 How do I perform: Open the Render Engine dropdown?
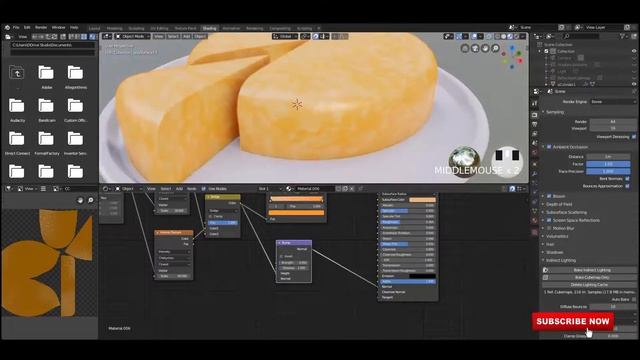pos(613,102)
